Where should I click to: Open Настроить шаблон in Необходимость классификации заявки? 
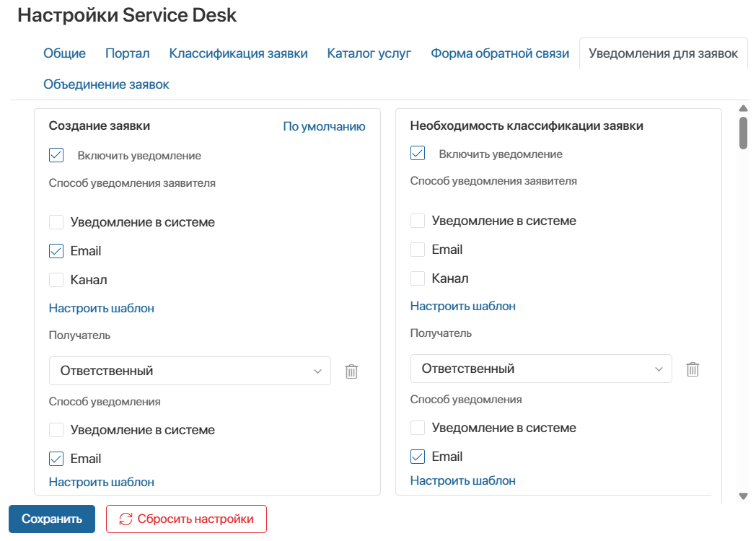(462, 306)
